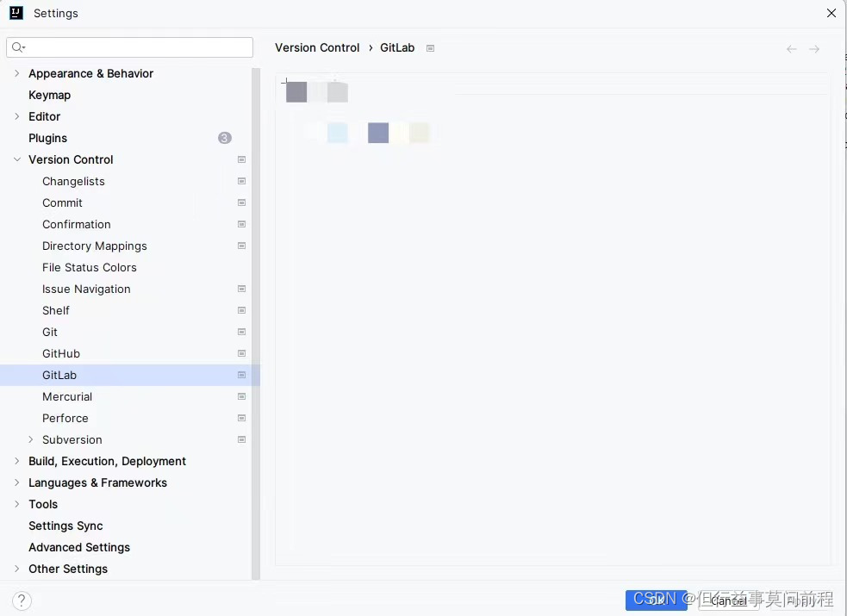Click the settings search field

click(129, 47)
